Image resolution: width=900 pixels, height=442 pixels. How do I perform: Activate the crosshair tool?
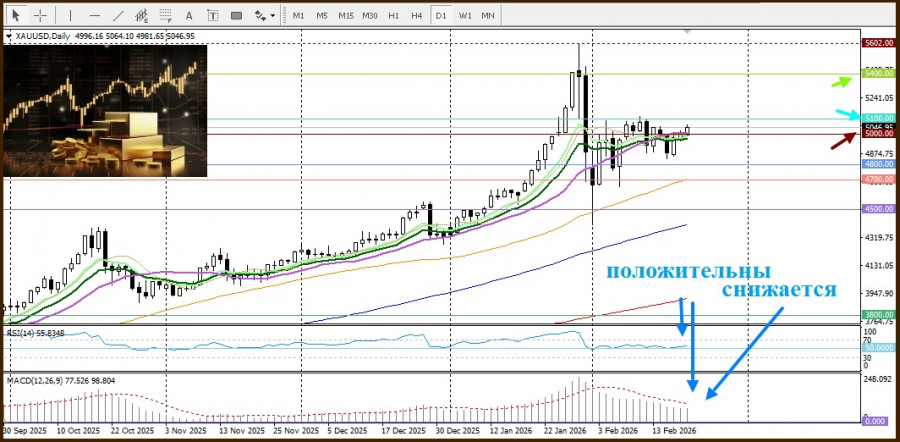coord(40,15)
